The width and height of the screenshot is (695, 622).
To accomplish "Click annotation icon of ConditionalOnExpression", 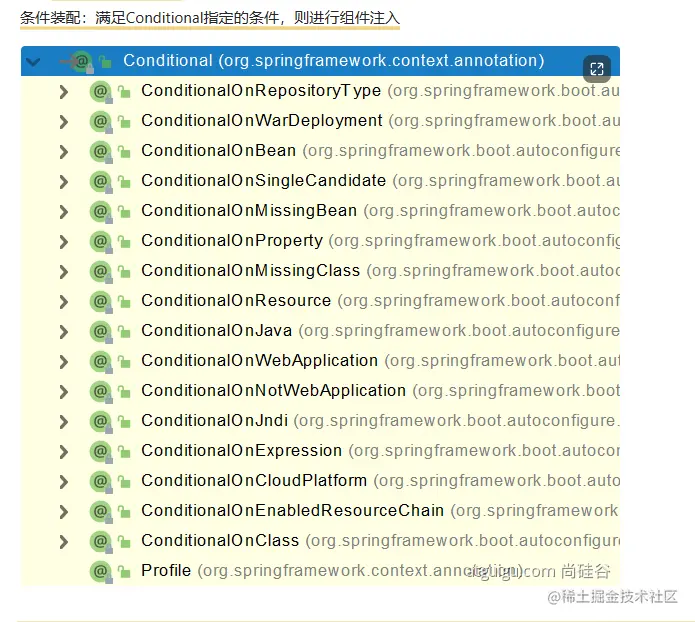I will [101, 452].
